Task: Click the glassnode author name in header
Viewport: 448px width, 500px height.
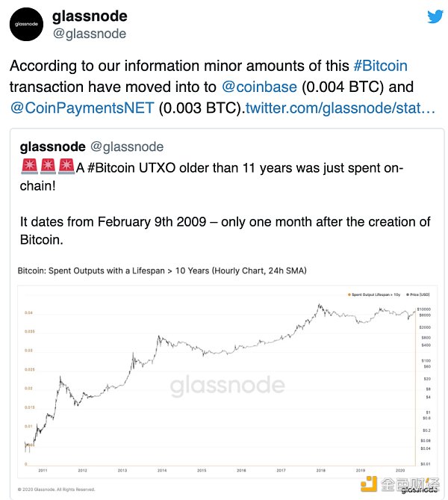Action: coord(90,16)
